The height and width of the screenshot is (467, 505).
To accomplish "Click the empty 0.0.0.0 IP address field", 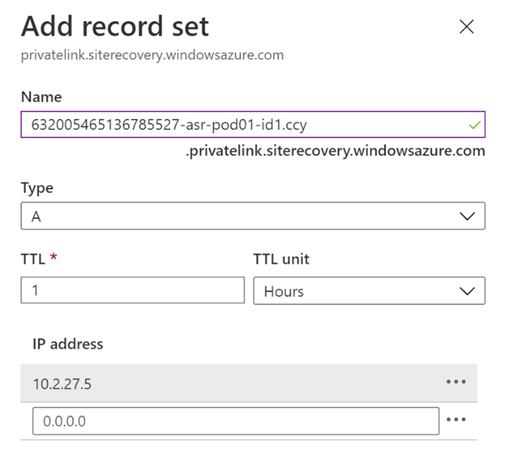I will click(x=236, y=421).
